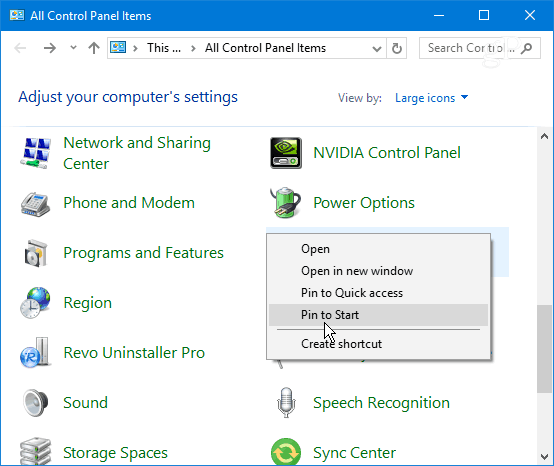Open Region settings link
Image resolution: width=554 pixels, height=466 pixels.
pos(88,303)
